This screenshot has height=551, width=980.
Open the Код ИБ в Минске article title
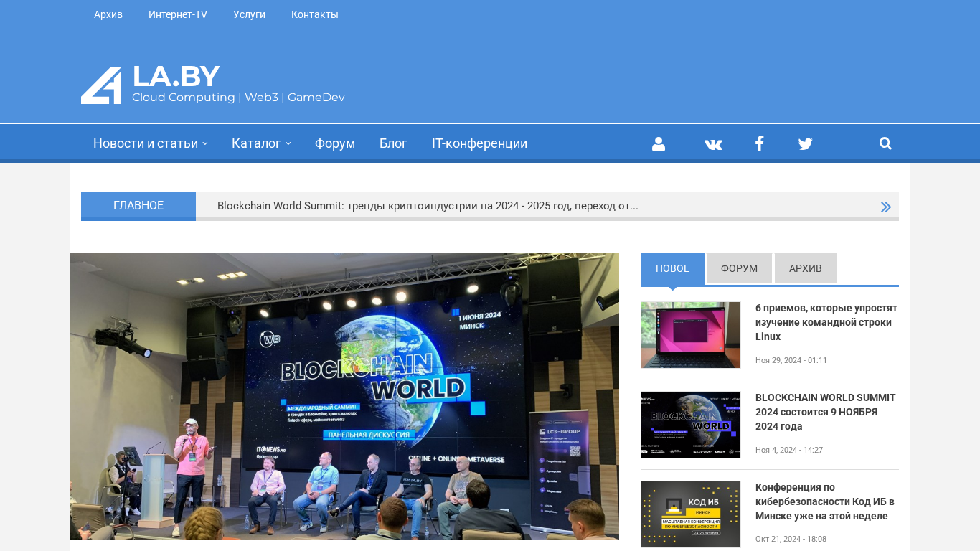click(825, 501)
